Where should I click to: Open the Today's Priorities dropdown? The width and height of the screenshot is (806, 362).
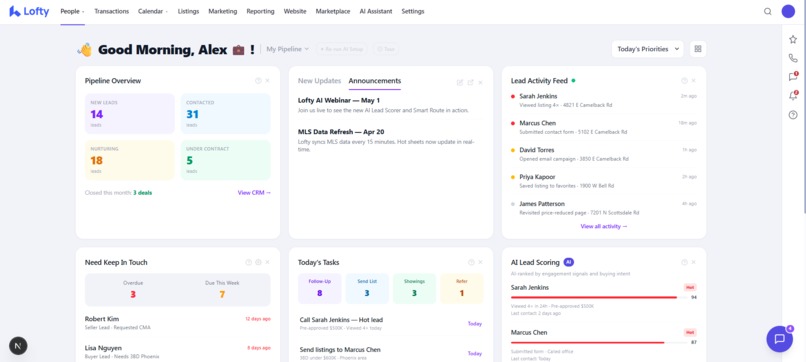pyautogui.click(x=648, y=49)
